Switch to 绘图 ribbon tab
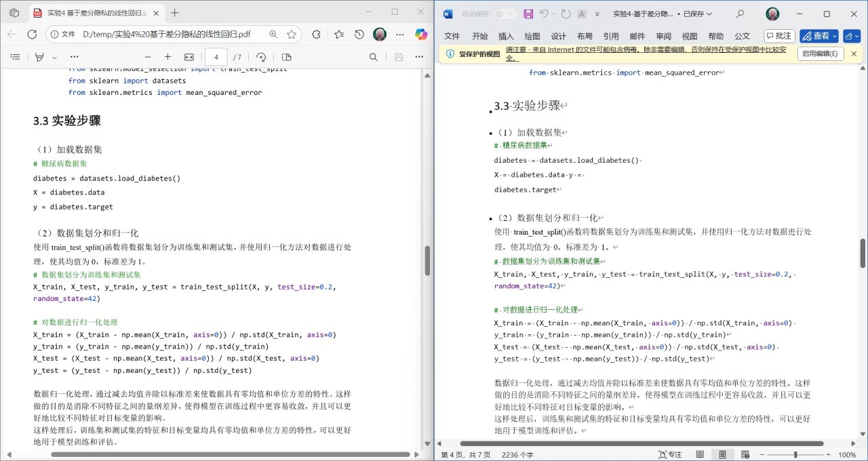 coord(532,36)
